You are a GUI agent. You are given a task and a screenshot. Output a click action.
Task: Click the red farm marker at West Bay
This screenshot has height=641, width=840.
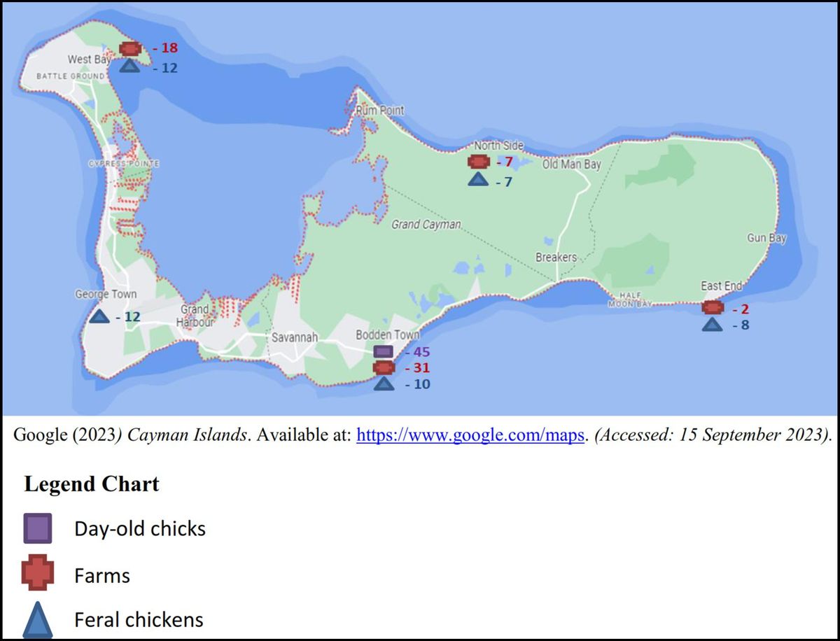tap(129, 48)
